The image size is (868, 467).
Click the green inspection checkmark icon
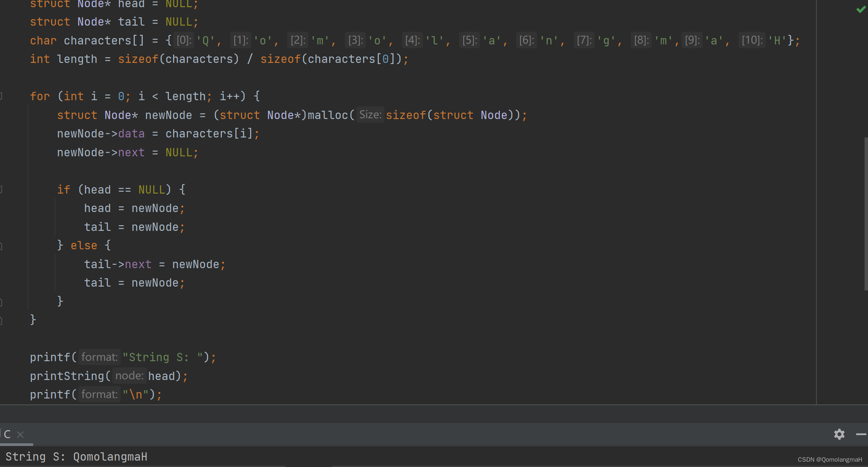861,9
